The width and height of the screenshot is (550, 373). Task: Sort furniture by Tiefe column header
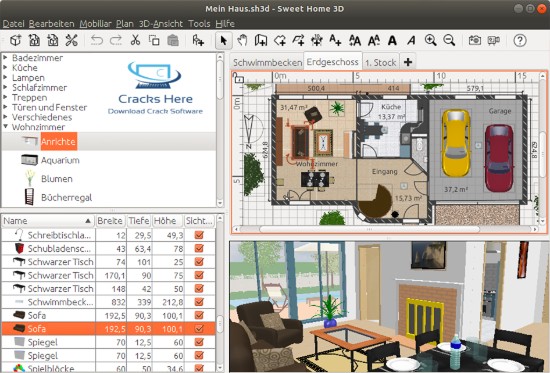point(139,221)
